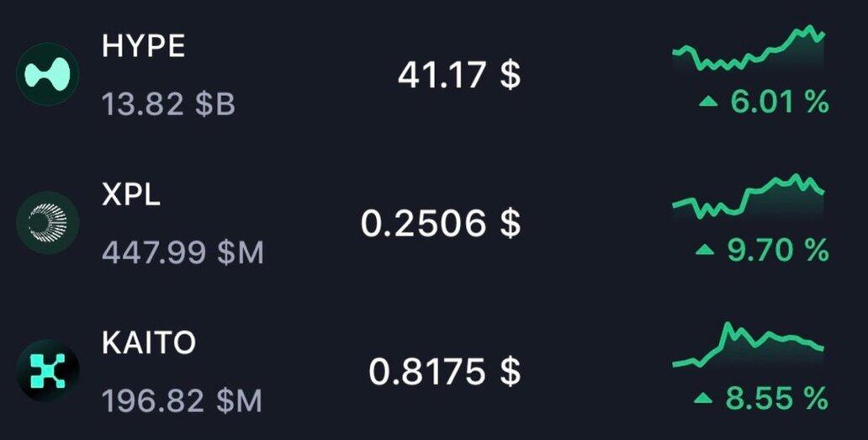Open the HYPE sparkline price chart
868x440 pixels.
(749, 49)
